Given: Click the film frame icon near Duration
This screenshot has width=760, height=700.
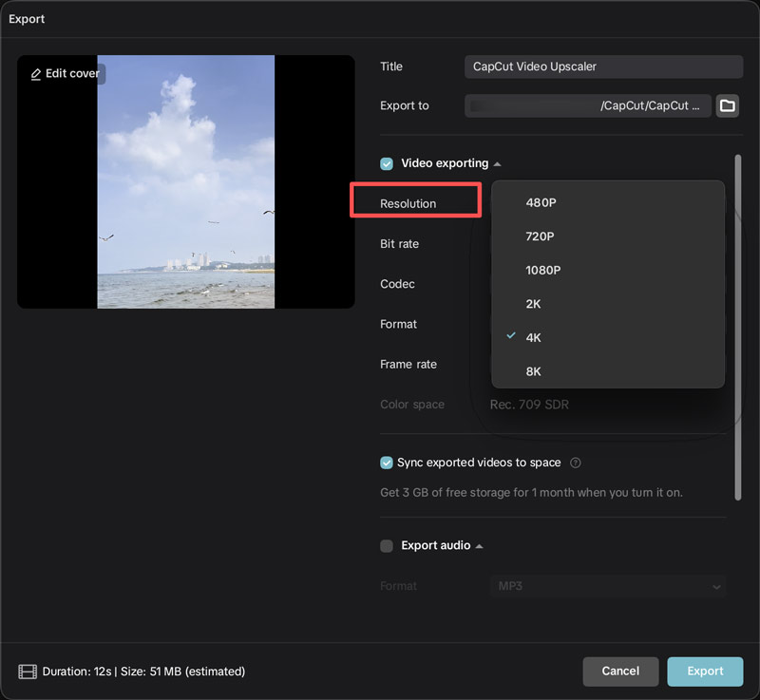Looking at the screenshot, I should pos(28,672).
